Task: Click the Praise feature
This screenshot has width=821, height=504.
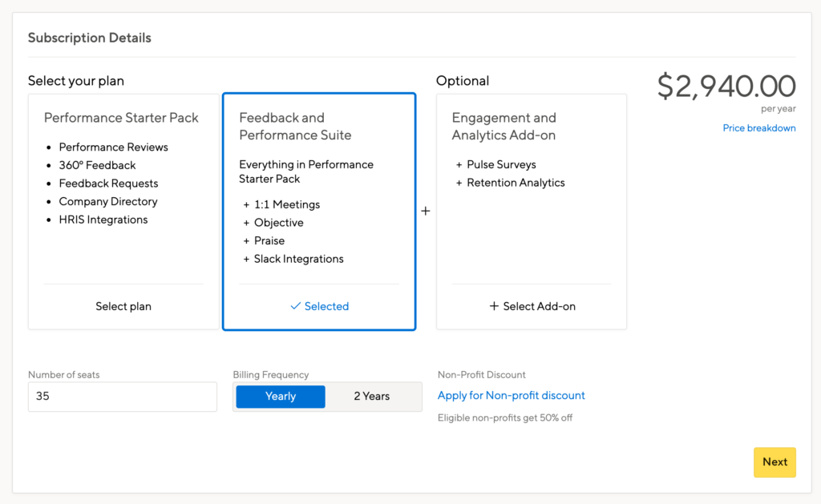Action: pyautogui.click(x=269, y=240)
